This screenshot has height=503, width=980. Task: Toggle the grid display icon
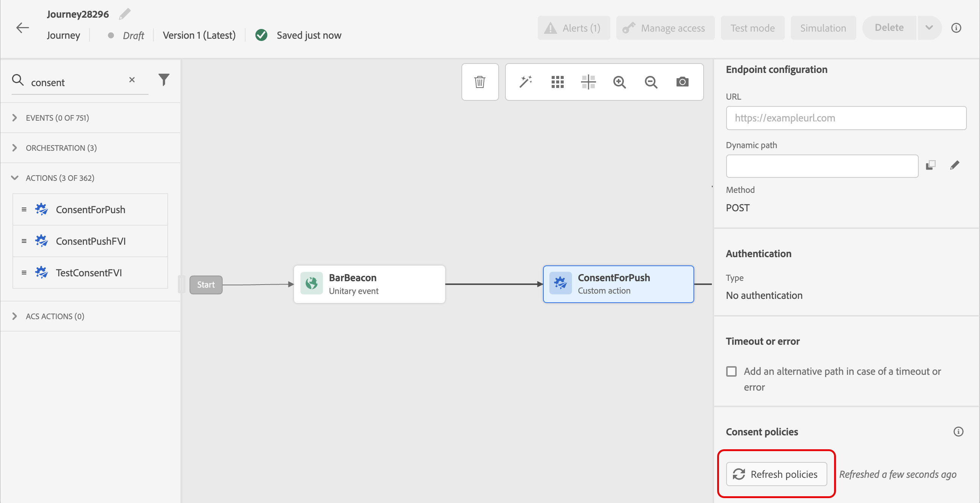click(x=557, y=82)
